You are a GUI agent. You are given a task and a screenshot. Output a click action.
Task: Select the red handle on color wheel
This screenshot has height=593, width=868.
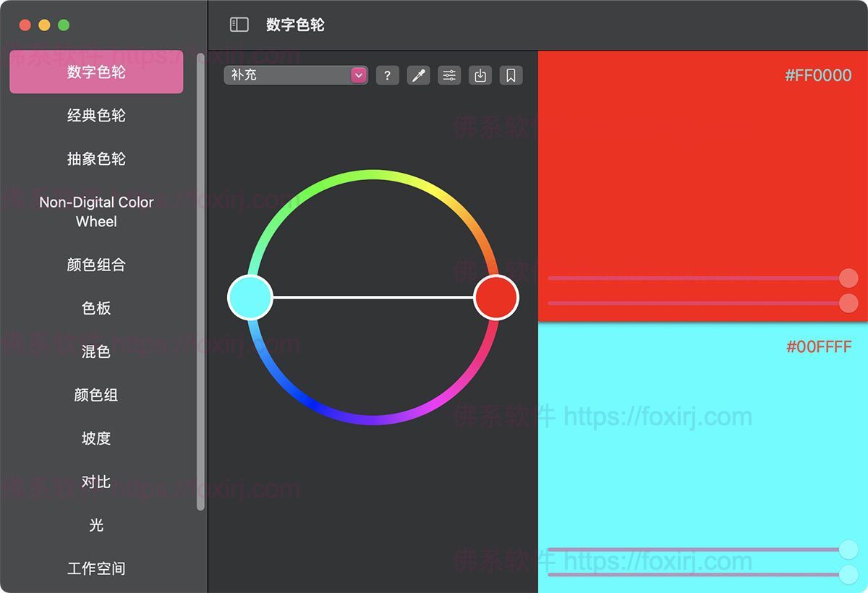[495, 296]
